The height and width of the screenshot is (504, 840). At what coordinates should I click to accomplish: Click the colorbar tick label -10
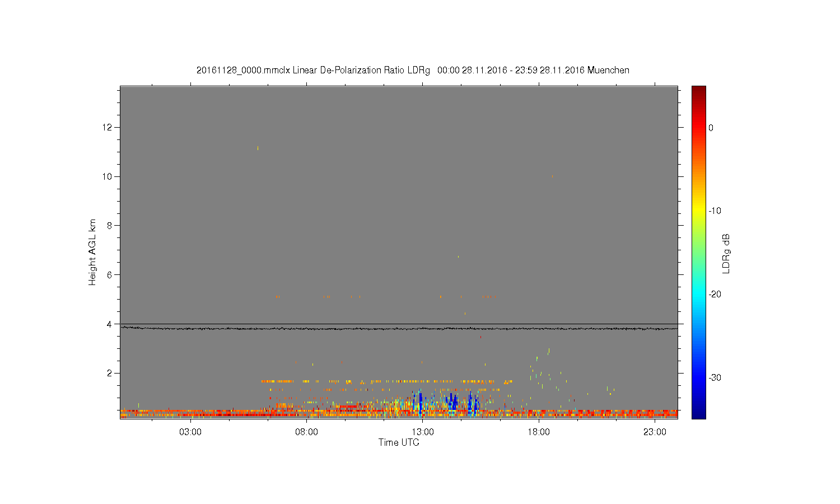(x=715, y=211)
